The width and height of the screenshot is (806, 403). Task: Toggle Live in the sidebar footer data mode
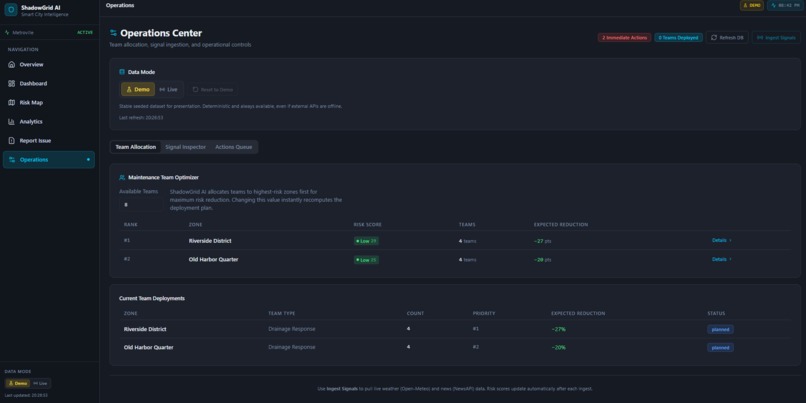40,383
